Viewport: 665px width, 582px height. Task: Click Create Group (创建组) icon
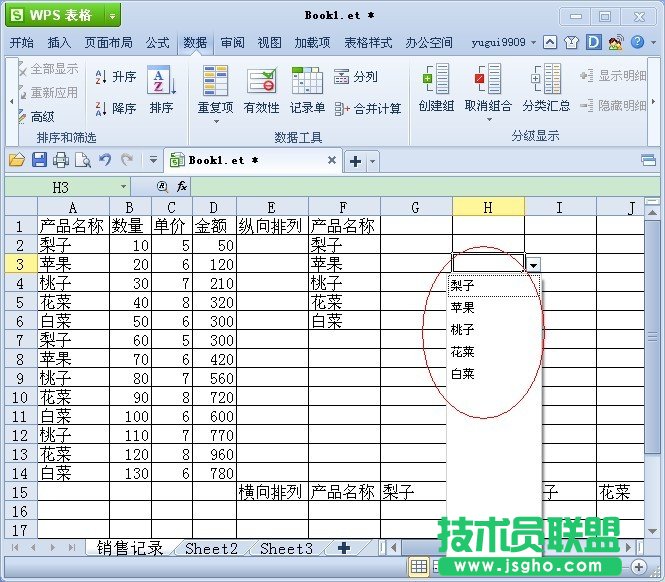[x=436, y=79]
